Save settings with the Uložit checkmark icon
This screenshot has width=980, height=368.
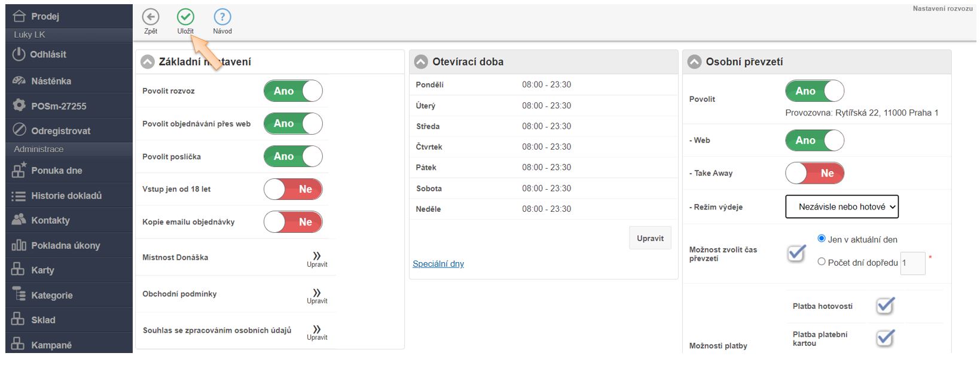(x=185, y=17)
